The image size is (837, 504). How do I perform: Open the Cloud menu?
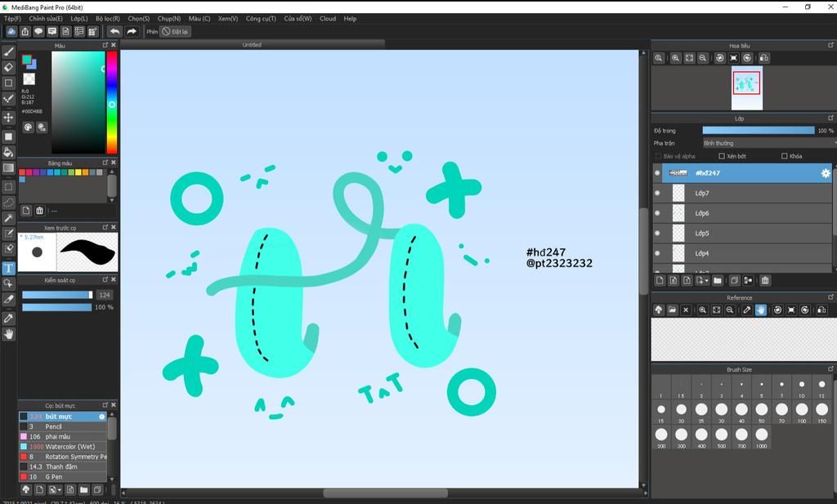coord(328,19)
